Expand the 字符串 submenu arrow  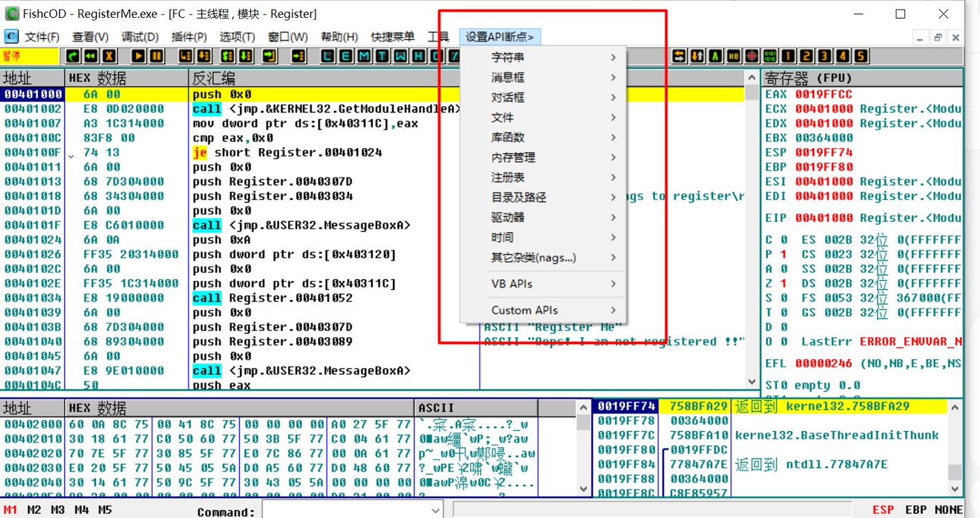point(613,58)
